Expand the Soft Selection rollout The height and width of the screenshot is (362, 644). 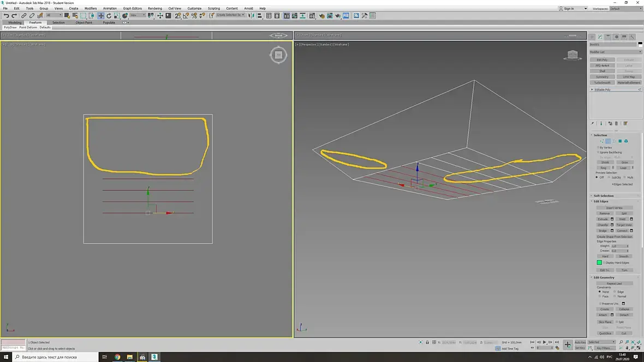603,196
